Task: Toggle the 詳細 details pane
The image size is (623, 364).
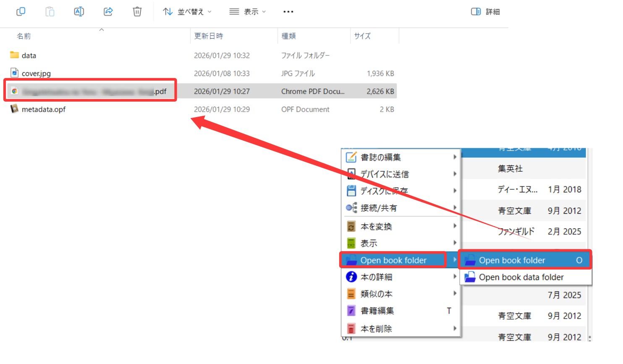Action: 486,12
